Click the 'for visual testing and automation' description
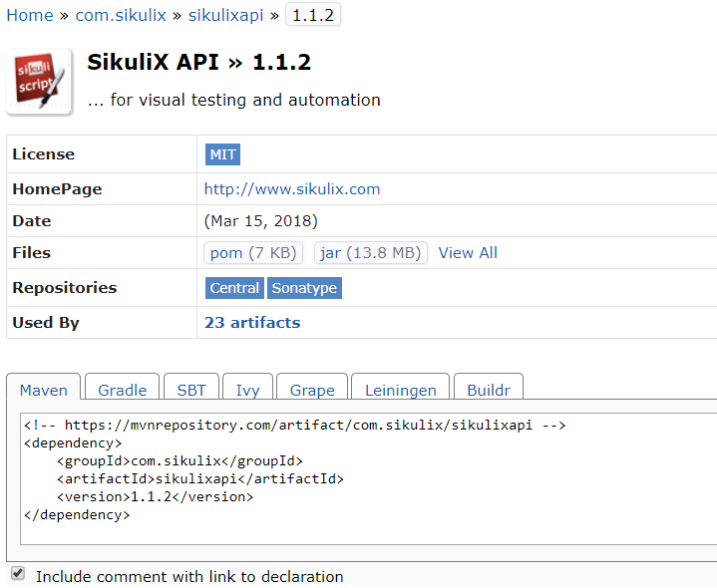Image resolution: width=717 pixels, height=588 pixels. click(234, 100)
